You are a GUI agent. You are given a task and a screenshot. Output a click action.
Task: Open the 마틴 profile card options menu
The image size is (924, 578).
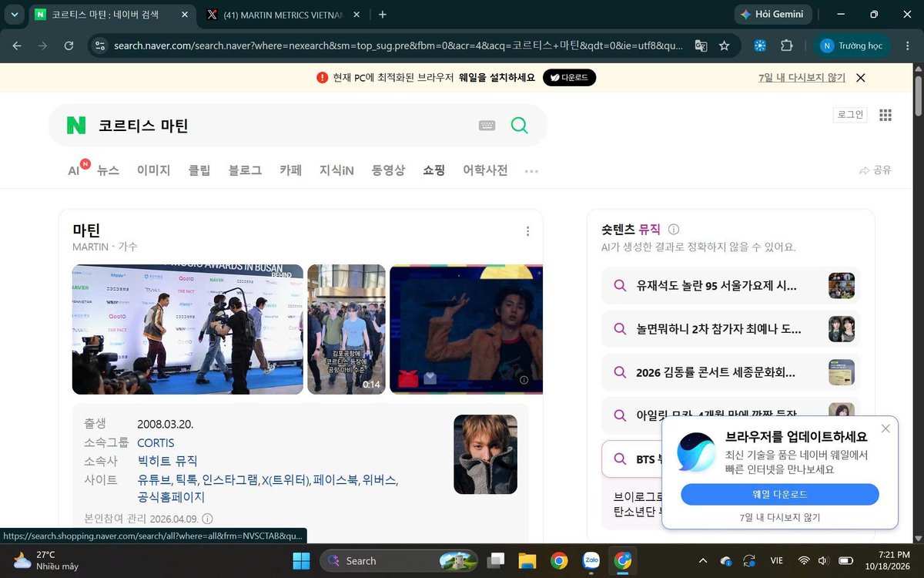pyautogui.click(x=527, y=231)
